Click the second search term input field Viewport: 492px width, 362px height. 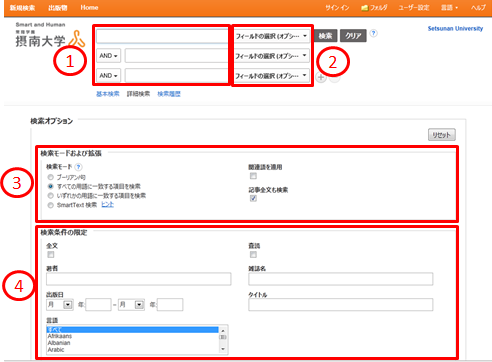coord(177,56)
